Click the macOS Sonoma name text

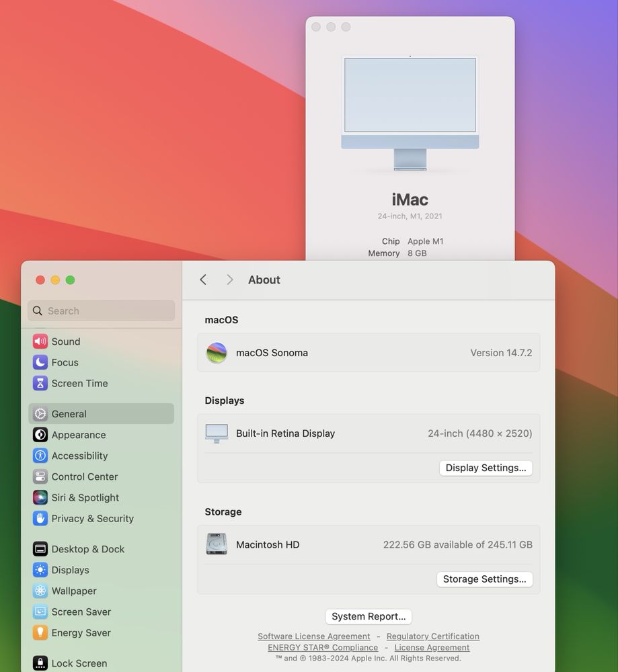coord(272,353)
